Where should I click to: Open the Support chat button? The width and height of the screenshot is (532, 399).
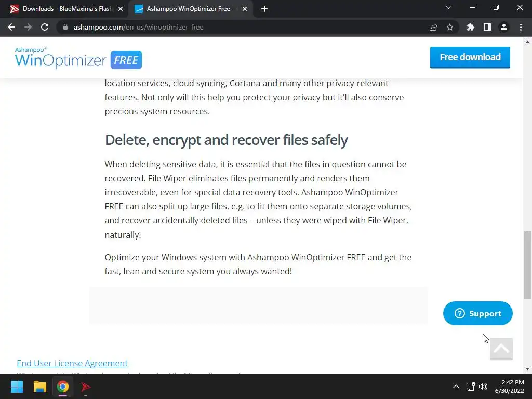(478, 313)
